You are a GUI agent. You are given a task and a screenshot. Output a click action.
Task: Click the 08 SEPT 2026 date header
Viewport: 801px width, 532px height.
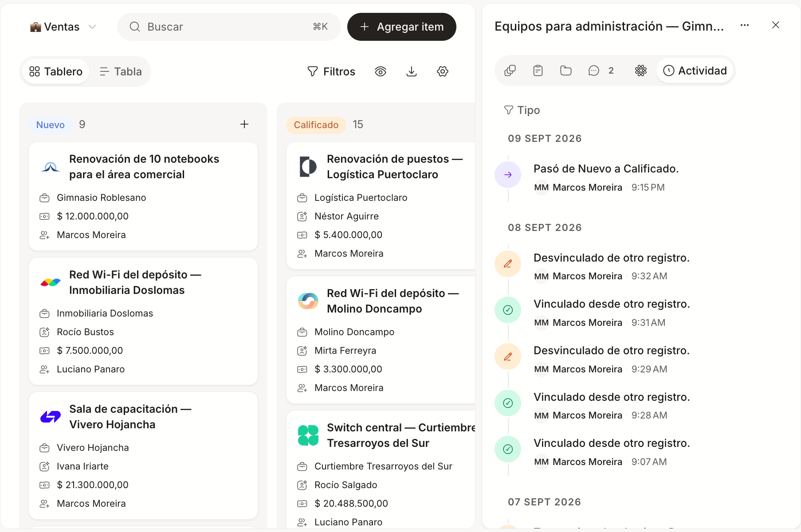click(545, 227)
